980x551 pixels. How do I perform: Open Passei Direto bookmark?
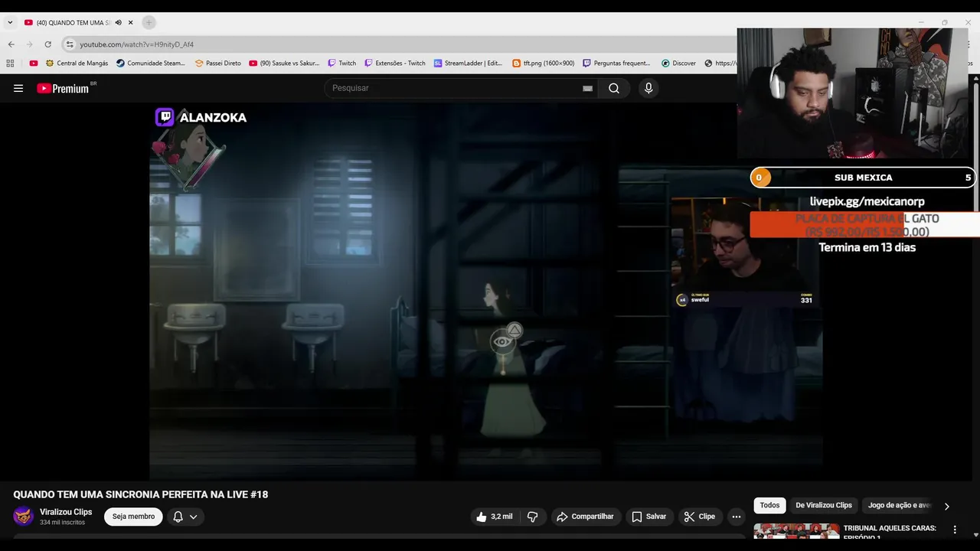coord(218,64)
